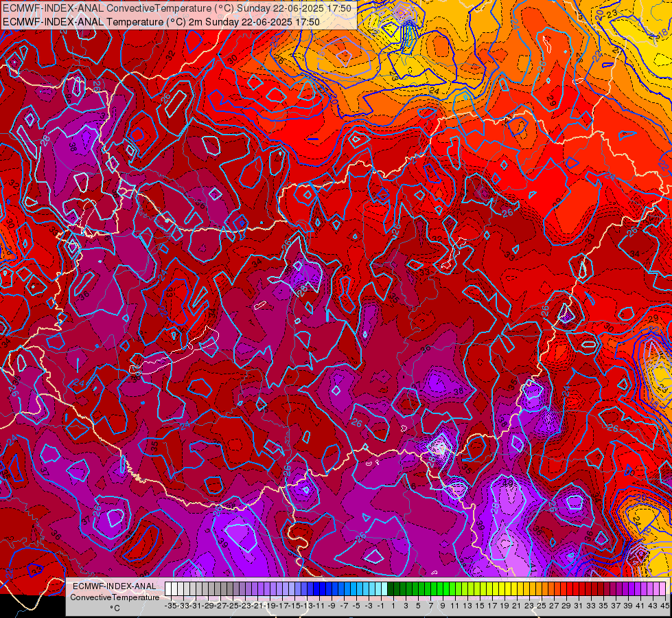
Task: Click the 17 value on the legend scale
Action: [x=492, y=606]
